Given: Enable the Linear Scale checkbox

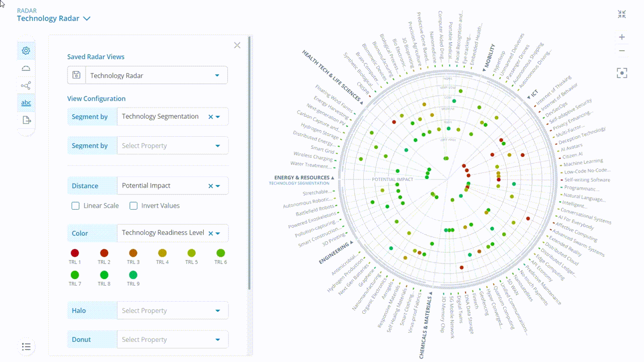Looking at the screenshot, I should point(75,206).
